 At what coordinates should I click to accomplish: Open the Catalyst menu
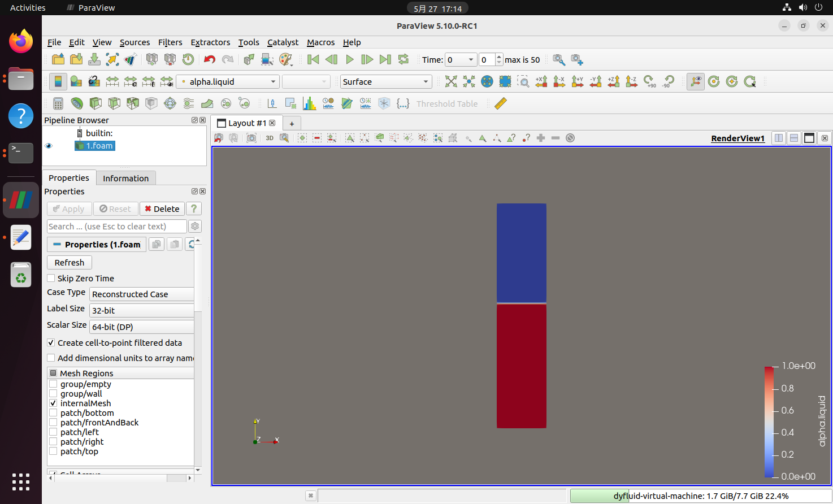pos(283,42)
